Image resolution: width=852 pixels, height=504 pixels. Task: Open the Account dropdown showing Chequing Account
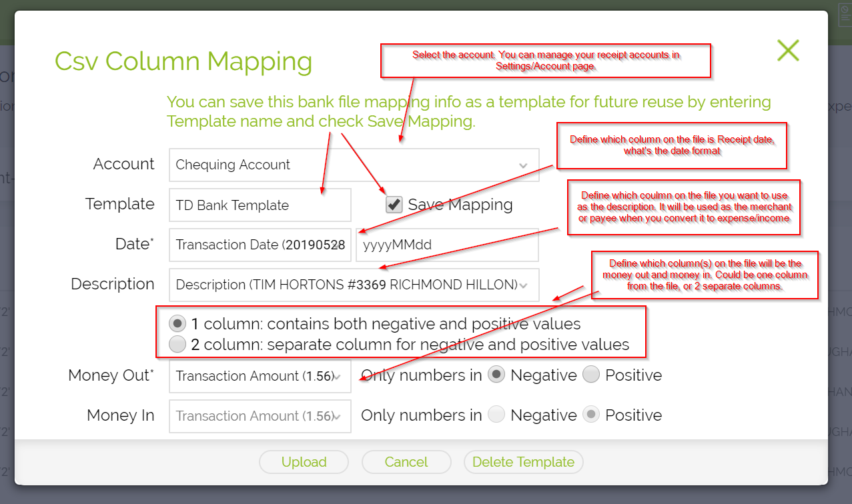point(354,165)
